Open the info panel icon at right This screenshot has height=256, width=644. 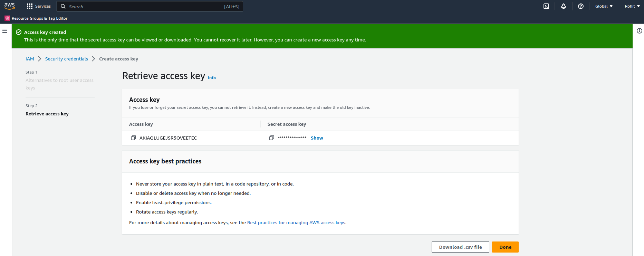pos(640,31)
